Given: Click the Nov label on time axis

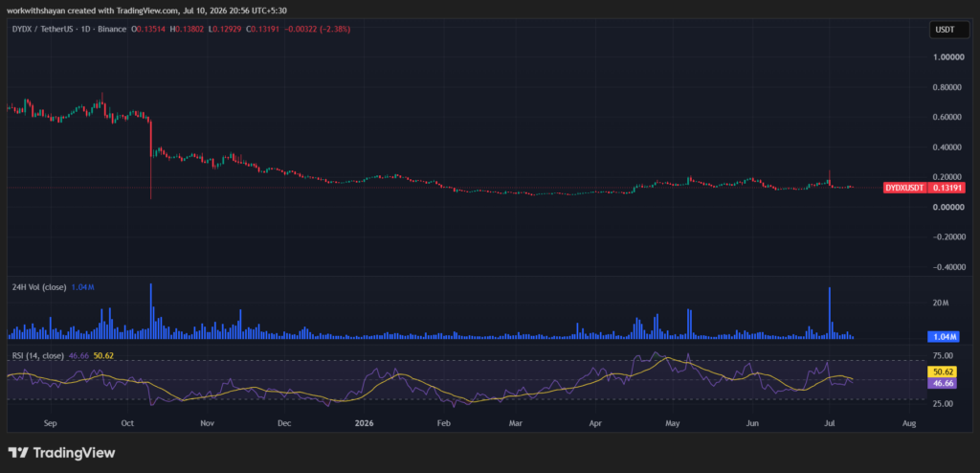Looking at the screenshot, I should point(208,423).
